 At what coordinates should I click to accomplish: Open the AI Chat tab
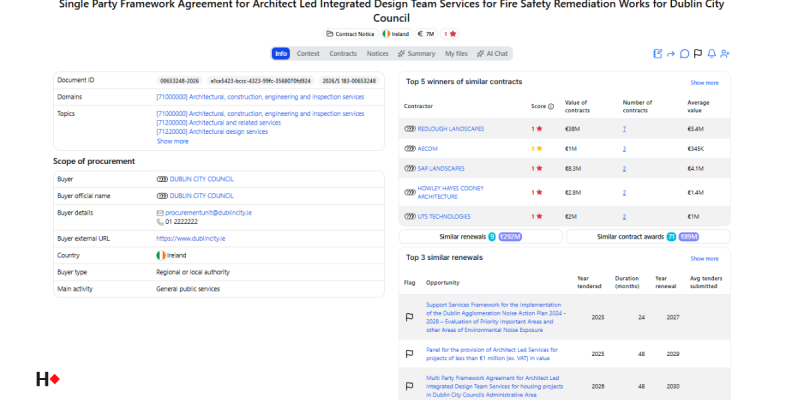[x=492, y=54]
